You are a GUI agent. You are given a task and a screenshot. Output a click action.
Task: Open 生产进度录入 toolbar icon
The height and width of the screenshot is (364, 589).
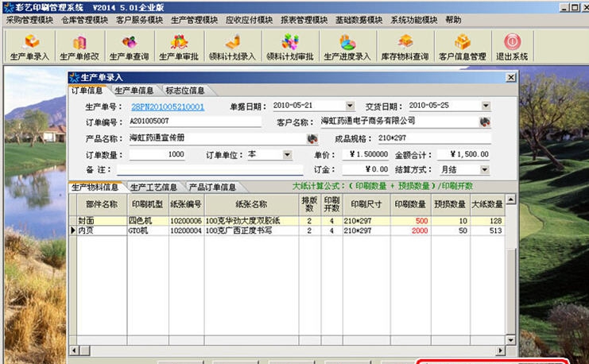pyautogui.click(x=347, y=47)
